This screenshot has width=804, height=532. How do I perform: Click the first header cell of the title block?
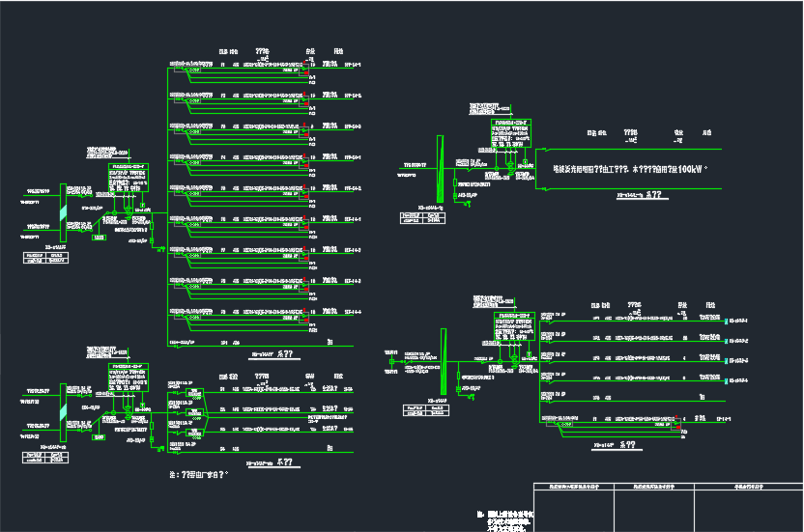click(575, 489)
